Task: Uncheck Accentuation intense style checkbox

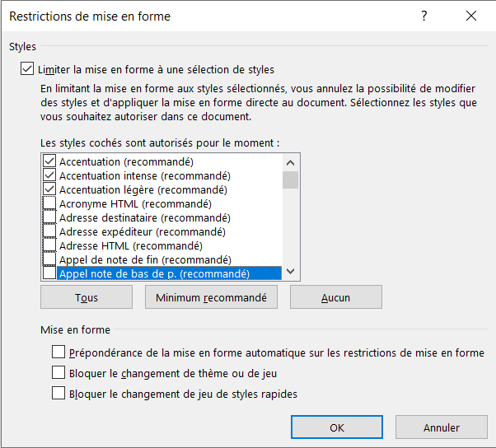Action: (49, 176)
